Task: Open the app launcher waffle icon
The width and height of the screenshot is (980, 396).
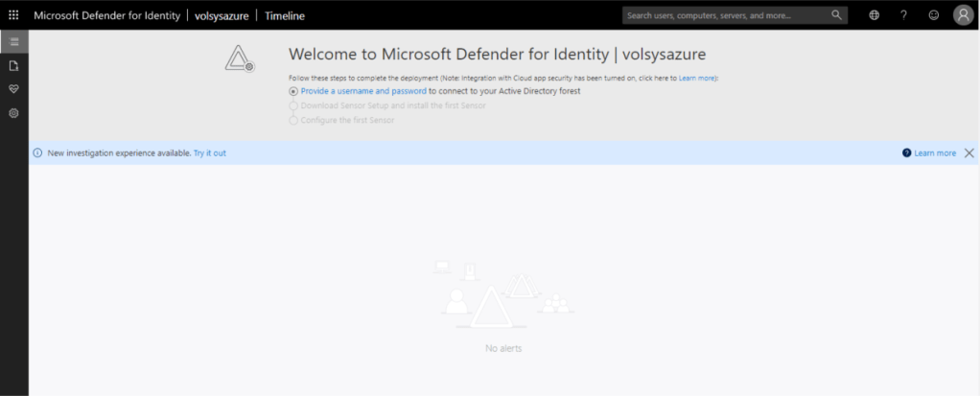Action: [x=13, y=15]
